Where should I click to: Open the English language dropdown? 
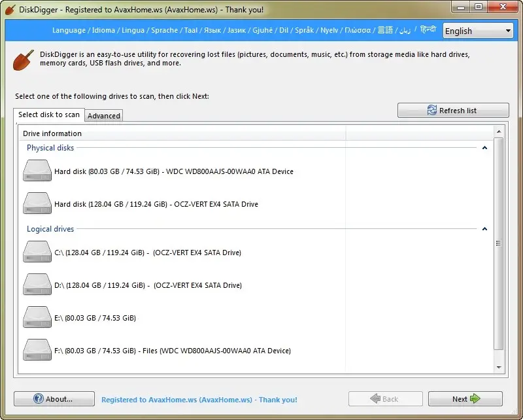click(x=478, y=31)
